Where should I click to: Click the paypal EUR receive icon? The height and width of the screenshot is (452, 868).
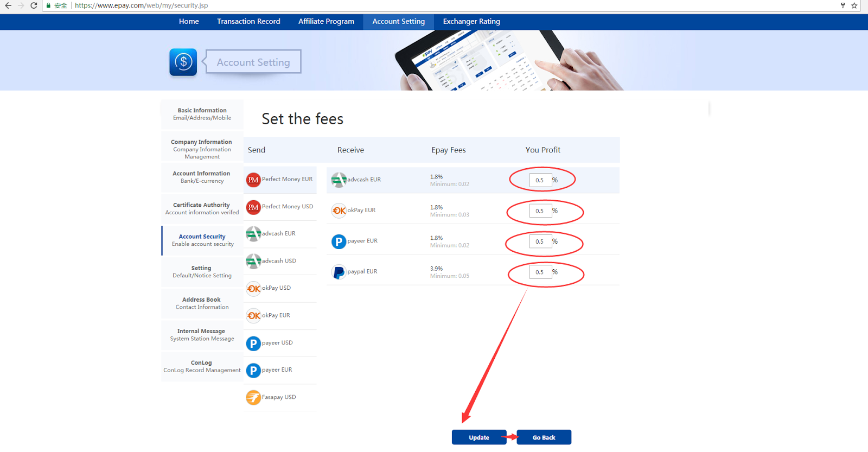339,272
